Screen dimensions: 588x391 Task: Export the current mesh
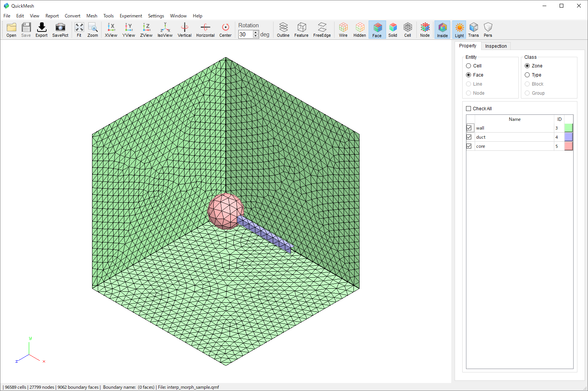click(41, 29)
